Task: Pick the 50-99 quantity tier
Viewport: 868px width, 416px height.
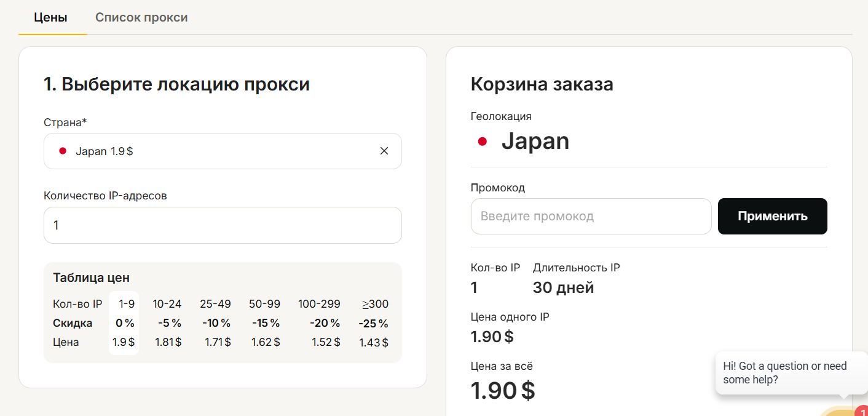Action: click(264, 304)
